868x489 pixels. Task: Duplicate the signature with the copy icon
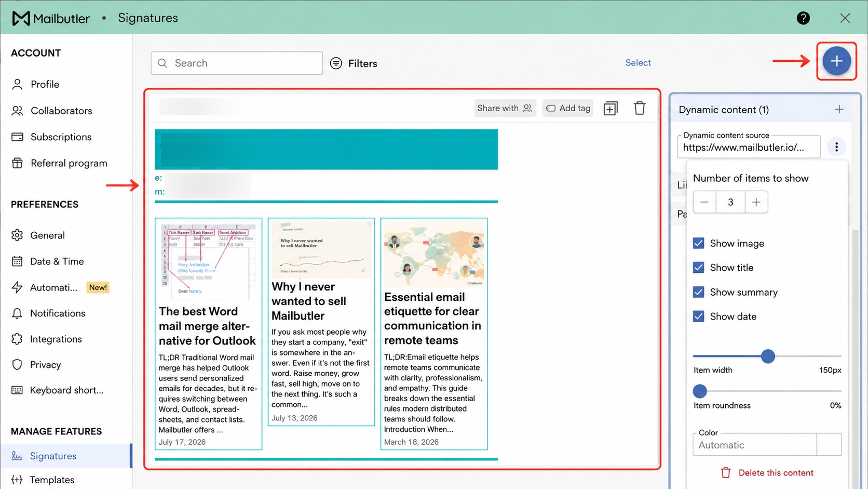(611, 108)
